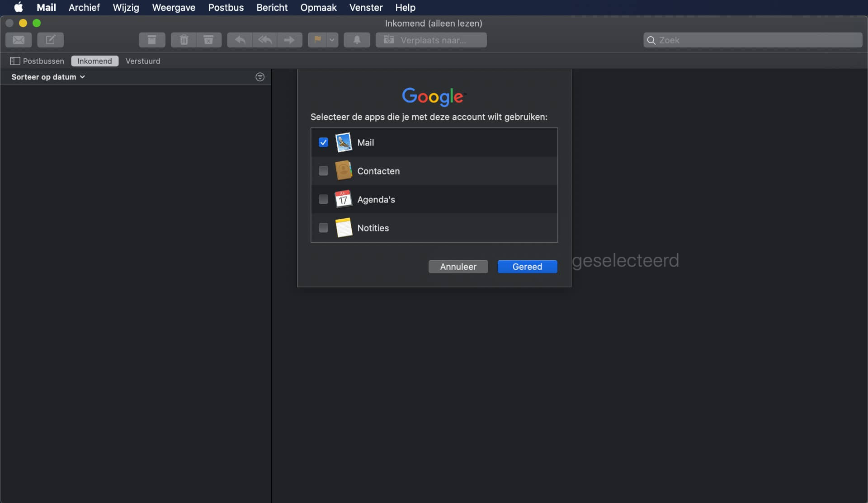Enable the Notities checkbox

point(323,228)
